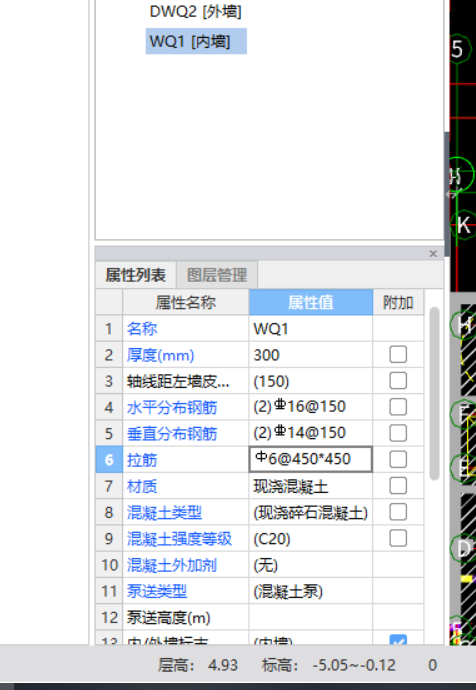This screenshot has width=476, height=690.
Task: Click the 属性名称 column header
Action: [x=185, y=302]
